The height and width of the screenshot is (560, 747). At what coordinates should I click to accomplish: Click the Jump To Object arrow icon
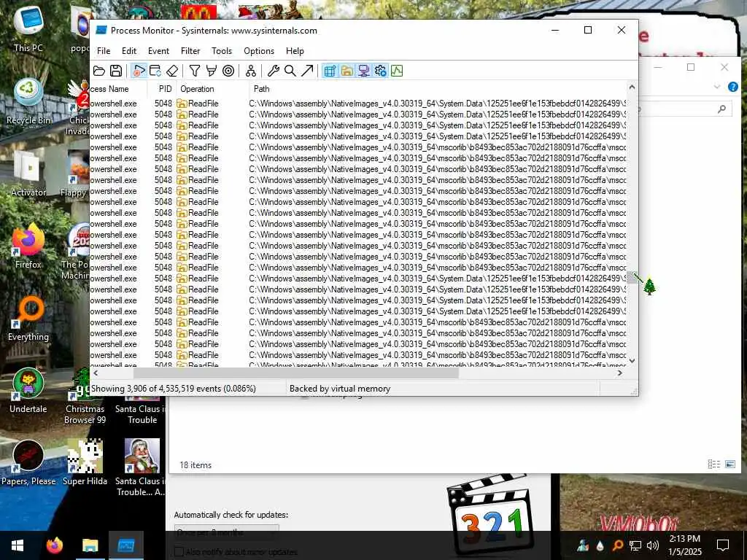[x=307, y=71]
